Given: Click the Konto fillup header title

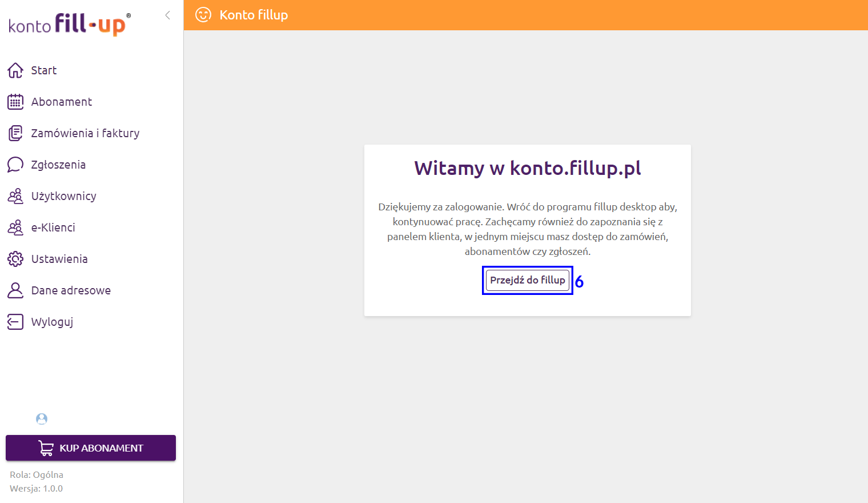Looking at the screenshot, I should point(254,15).
